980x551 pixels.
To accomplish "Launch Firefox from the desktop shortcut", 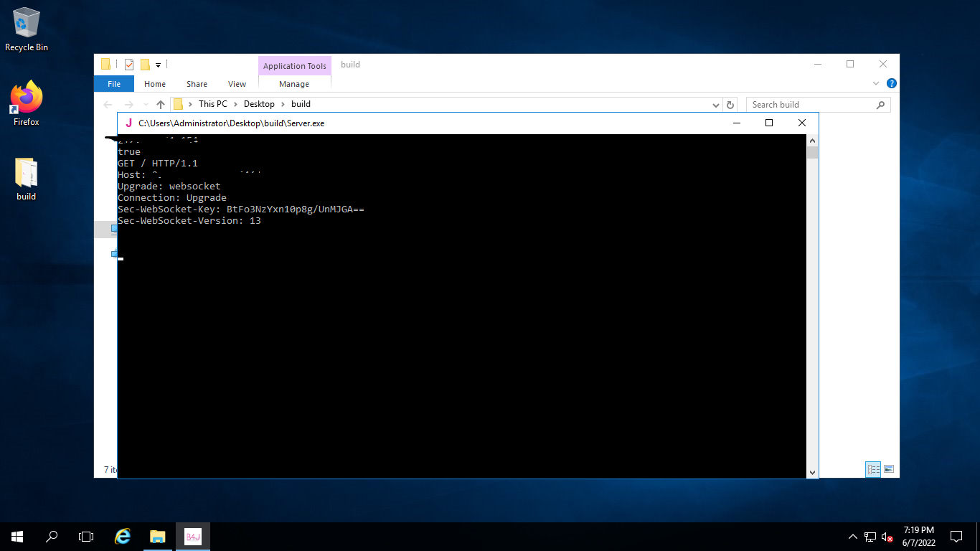I will tap(27, 102).
